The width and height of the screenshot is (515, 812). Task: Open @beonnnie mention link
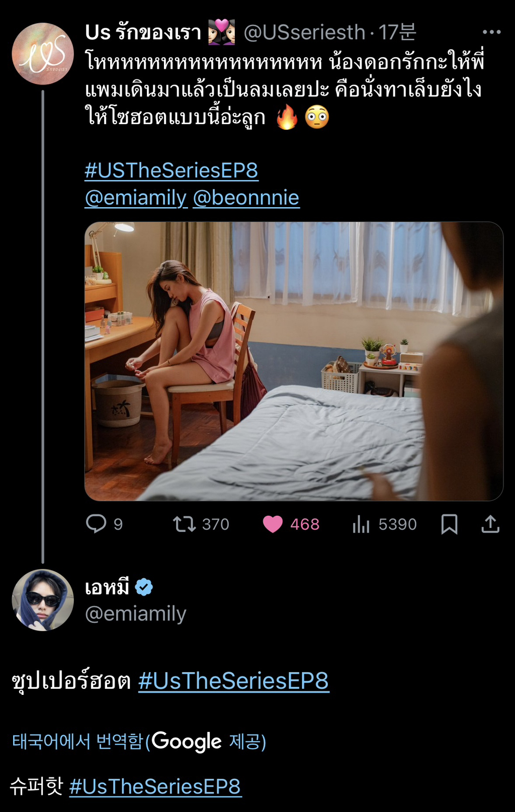click(x=246, y=198)
